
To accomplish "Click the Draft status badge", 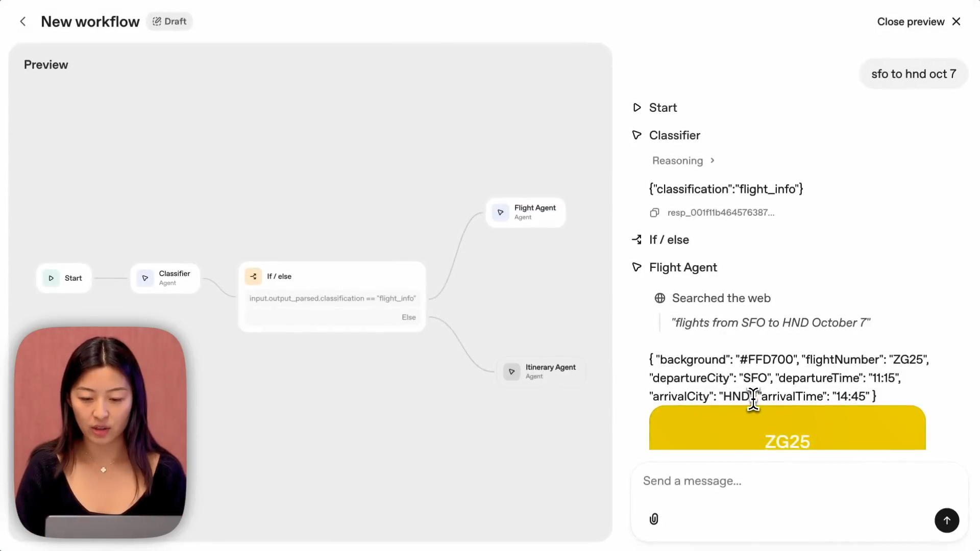I will coord(169,21).
